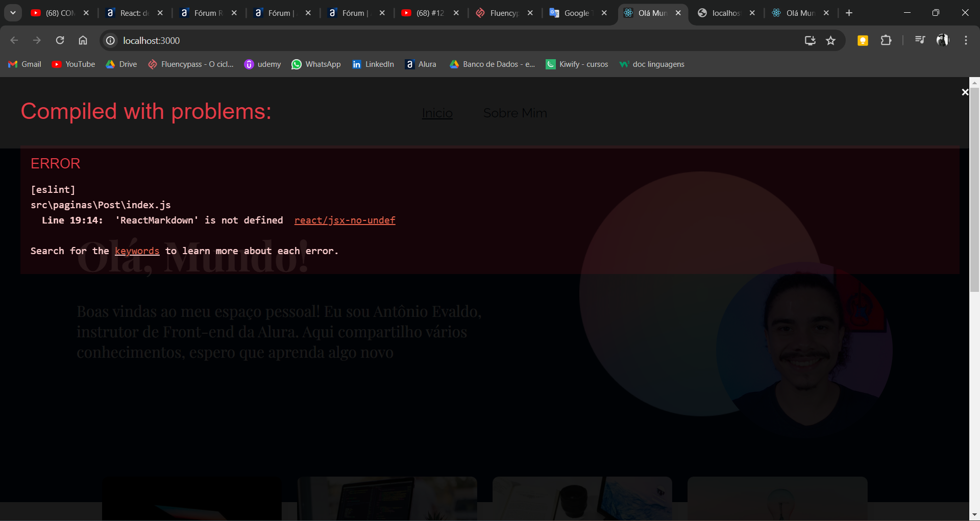Image resolution: width=980 pixels, height=521 pixels.
Task: Close the Google tab
Action: coord(604,13)
